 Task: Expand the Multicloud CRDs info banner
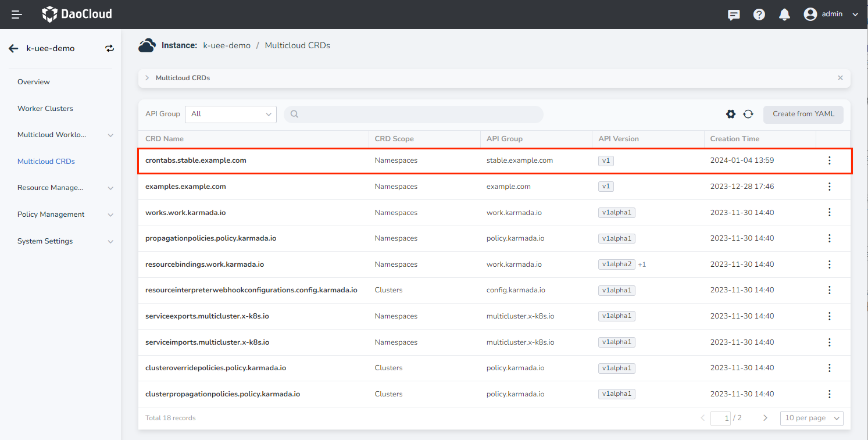coord(147,78)
